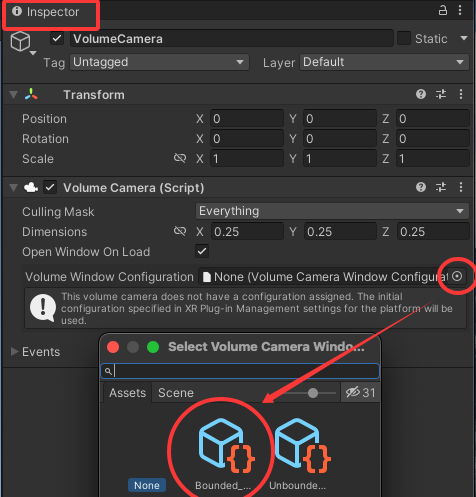Screen dimensions: 476x497
Task: Click the Scale label
Action: [38, 159]
